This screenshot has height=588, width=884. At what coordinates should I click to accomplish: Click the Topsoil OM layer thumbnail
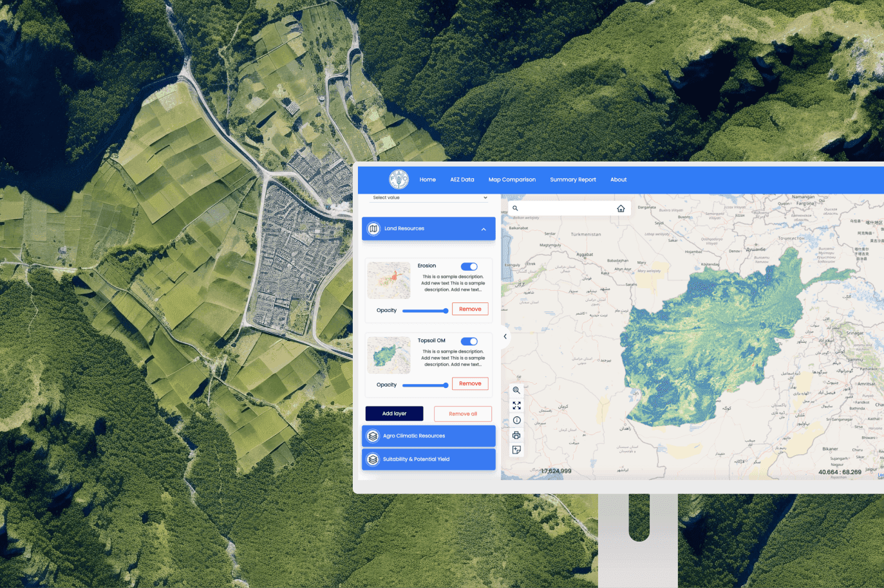(389, 355)
